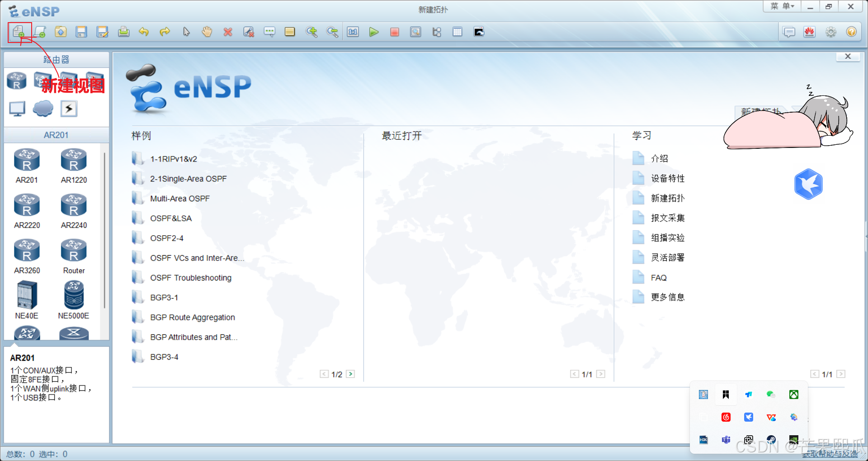Go to previous page of samples list
This screenshot has width=868, height=461.
(324, 374)
